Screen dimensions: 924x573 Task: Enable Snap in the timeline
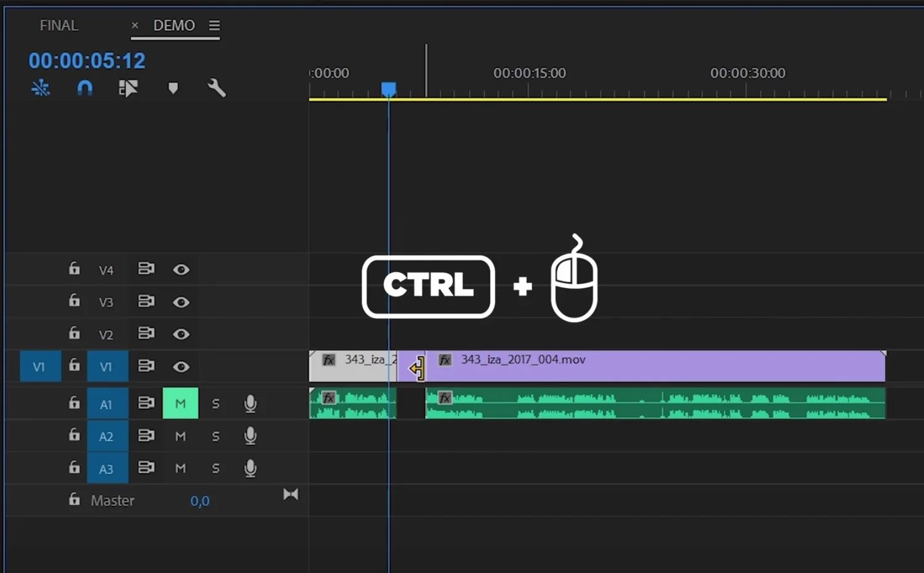(84, 88)
